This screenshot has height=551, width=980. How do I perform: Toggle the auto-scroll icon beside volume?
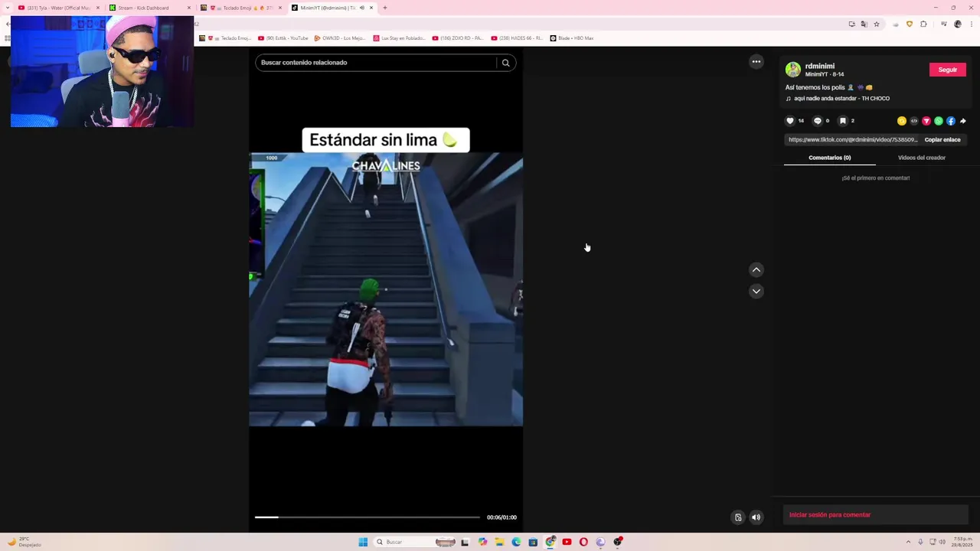pos(738,517)
